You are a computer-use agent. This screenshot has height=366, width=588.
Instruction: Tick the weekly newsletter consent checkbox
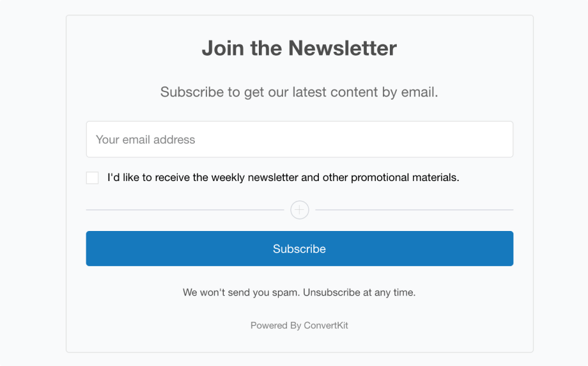[93, 178]
